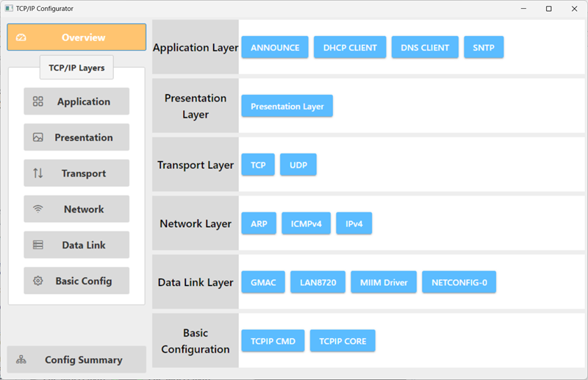Click the Network wifi icon in sidebar
This screenshot has width=588, height=380.
tap(38, 209)
